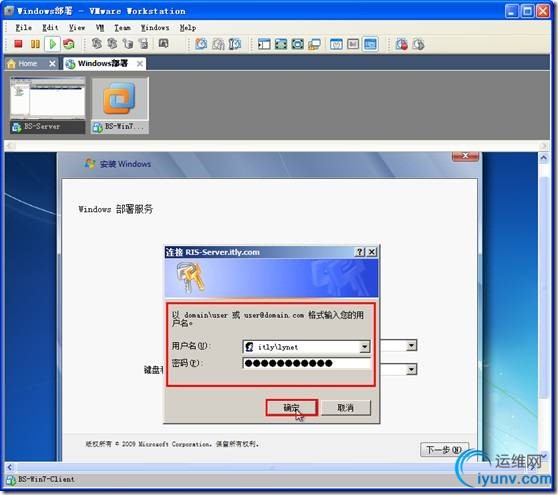Viewport: 558px width, 495px height.
Task: Reset the virtual machine via the toolbar icon
Action: pyautogui.click(x=69, y=44)
